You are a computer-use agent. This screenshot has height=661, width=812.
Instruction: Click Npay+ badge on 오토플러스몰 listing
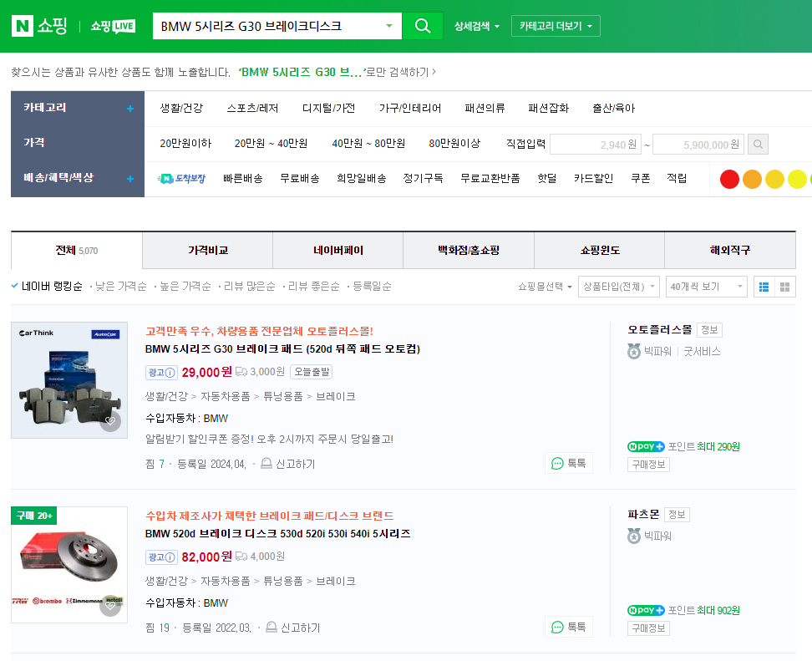[646, 446]
